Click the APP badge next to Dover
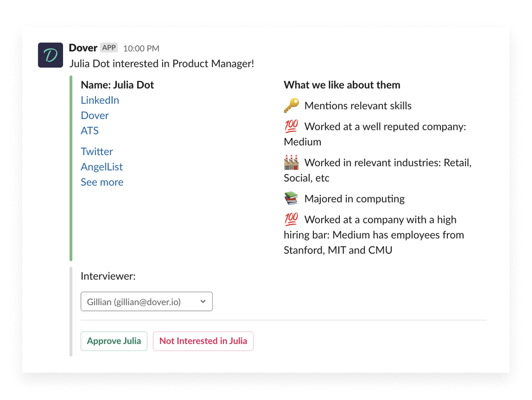The image size is (532, 400). [109, 48]
